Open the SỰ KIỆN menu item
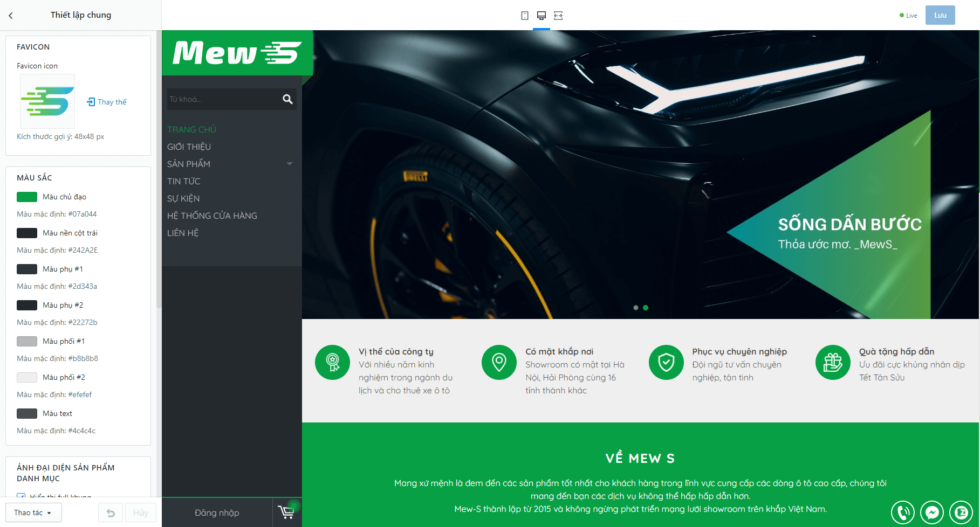The height and width of the screenshot is (527, 980). pyautogui.click(x=183, y=198)
